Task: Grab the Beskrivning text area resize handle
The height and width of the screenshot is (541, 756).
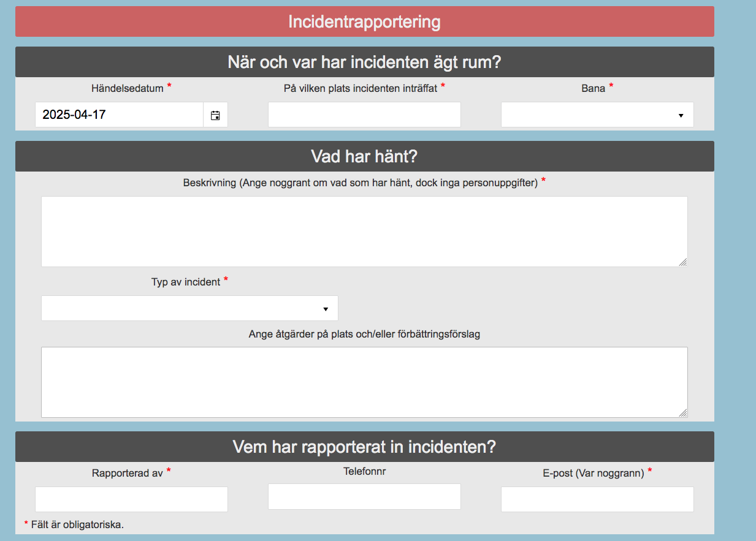Action: pos(683,262)
